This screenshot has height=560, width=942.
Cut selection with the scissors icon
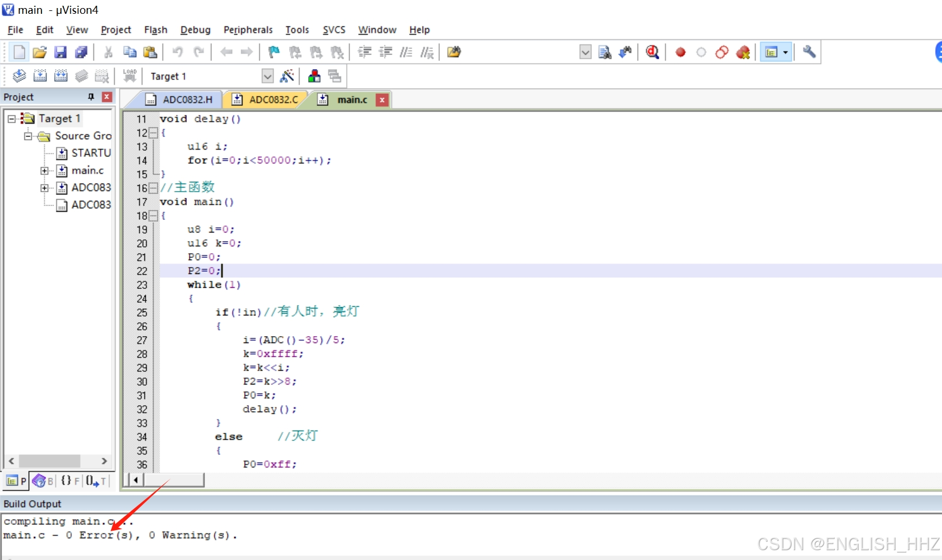pos(108,52)
